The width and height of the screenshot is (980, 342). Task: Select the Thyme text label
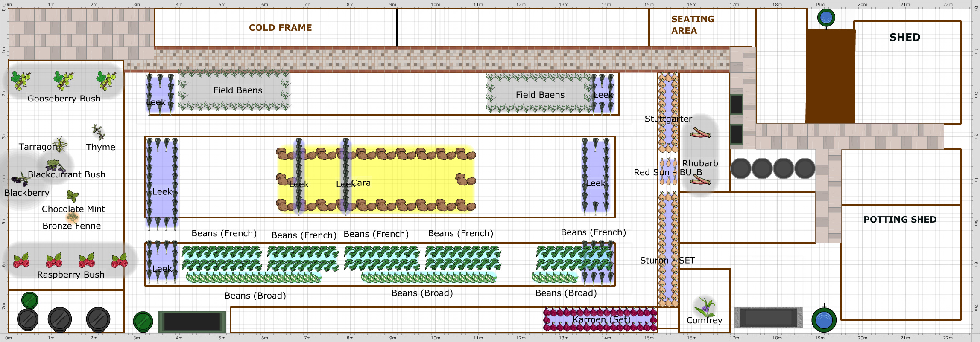click(x=101, y=147)
